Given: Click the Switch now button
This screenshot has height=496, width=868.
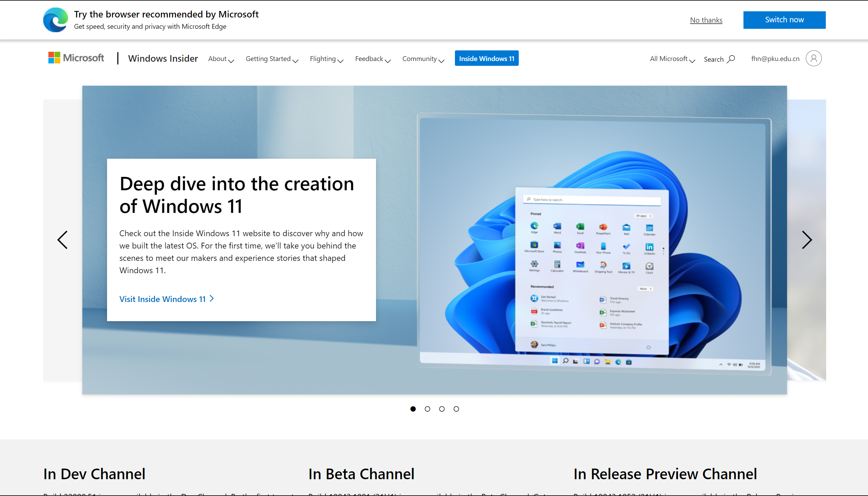Looking at the screenshot, I should pos(784,20).
